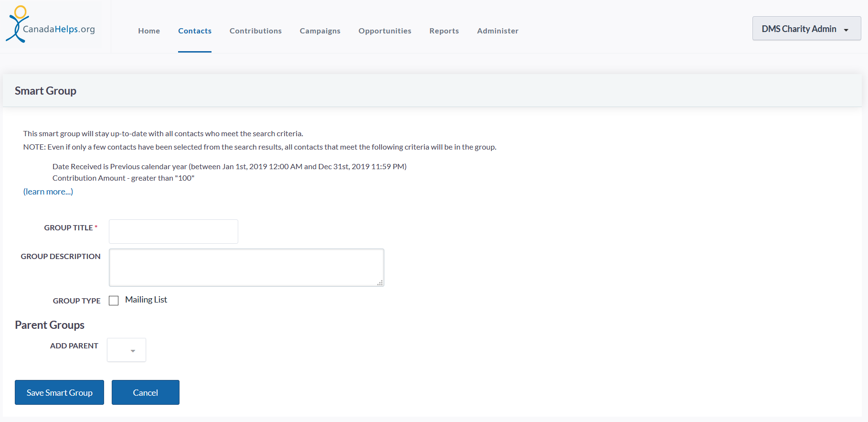Screen dimensions: 868x422
Task: Open the Campaigns menu
Action: point(320,31)
